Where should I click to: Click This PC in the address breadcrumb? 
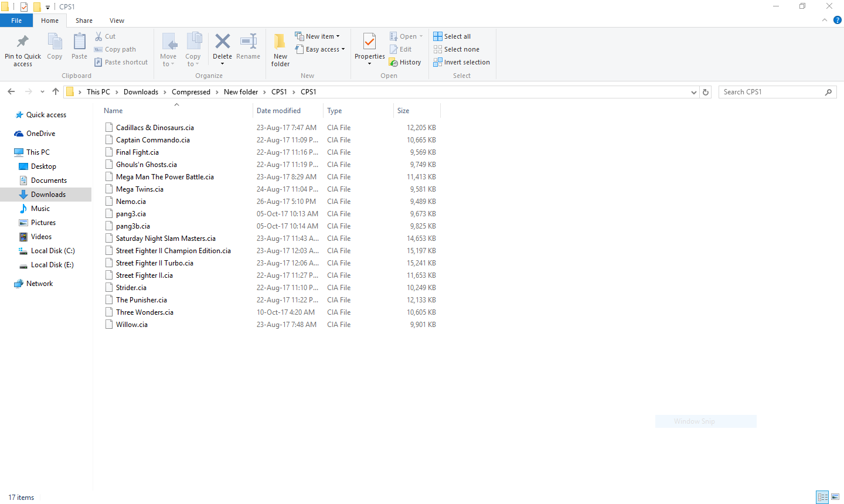click(98, 92)
